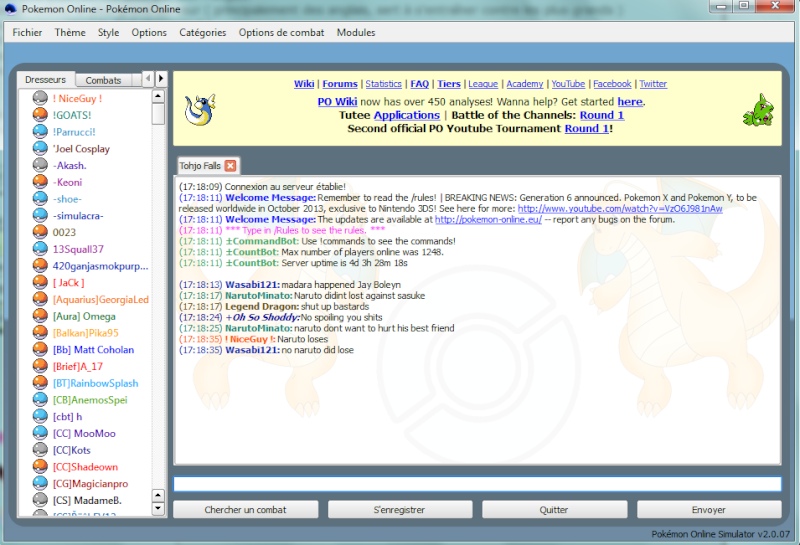Click the ball icon beside [Balkan]Pika95
This screenshot has height=545, width=800.
(40, 333)
